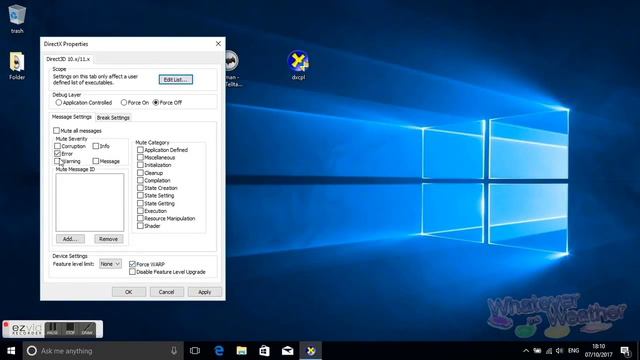
Task: Click OK in DirectX Properties
Action: point(129,292)
